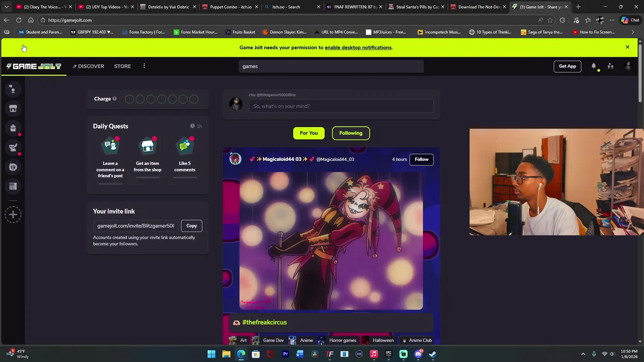
Task: Open the notifications bell icon
Action: pyautogui.click(x=594, y=66)
